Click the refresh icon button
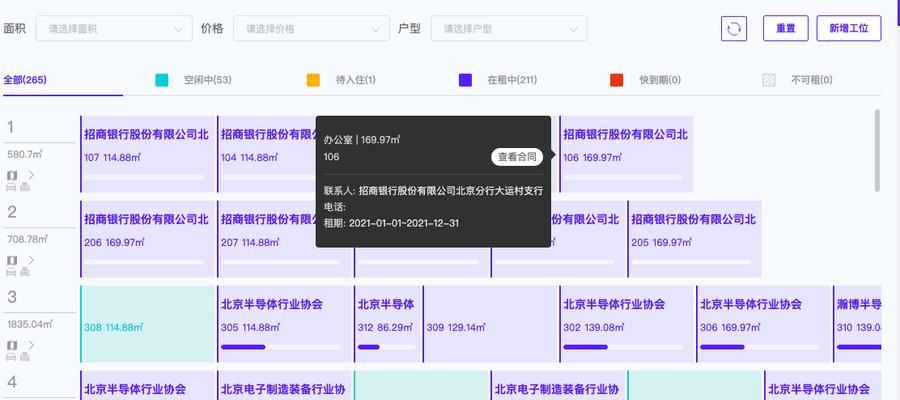 [734, 29]
